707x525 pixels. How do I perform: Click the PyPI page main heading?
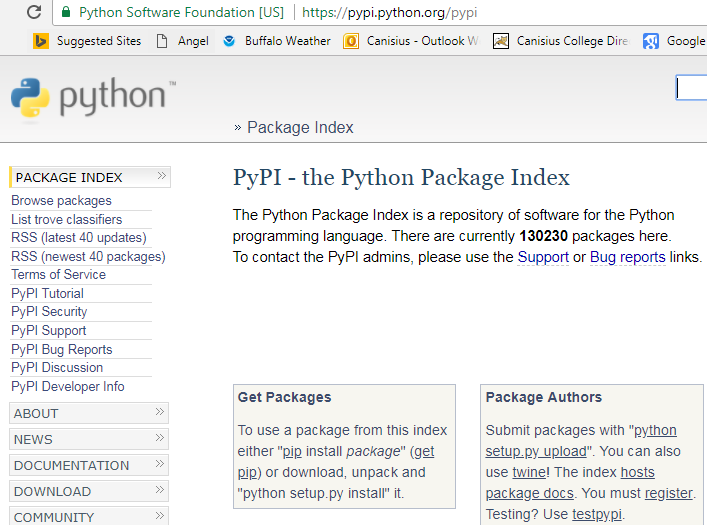(x=401, y=177)
